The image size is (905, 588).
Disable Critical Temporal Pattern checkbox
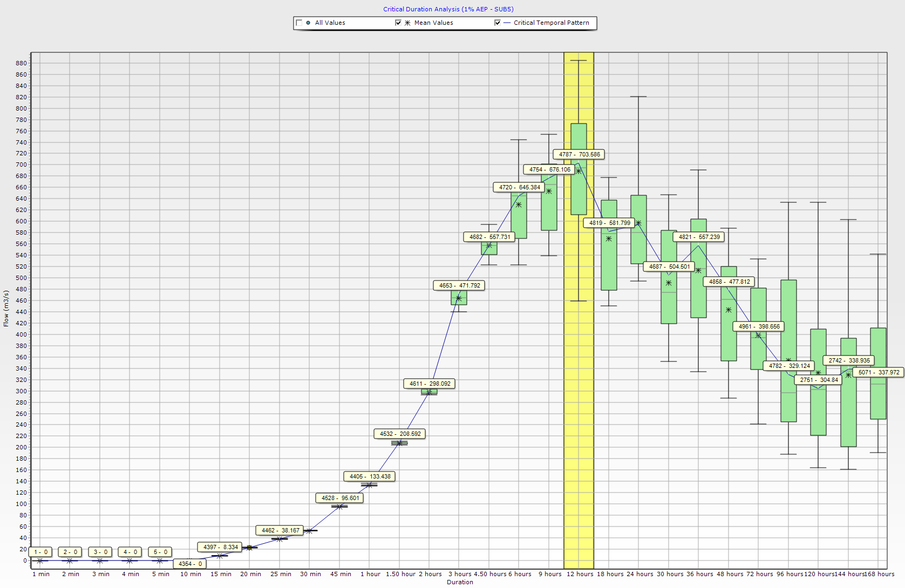498,23
